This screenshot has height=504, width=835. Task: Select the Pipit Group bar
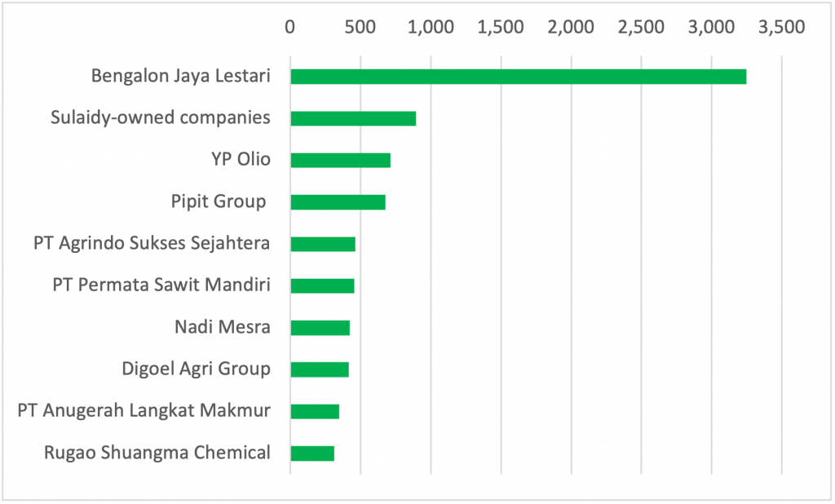coord(338,201)
